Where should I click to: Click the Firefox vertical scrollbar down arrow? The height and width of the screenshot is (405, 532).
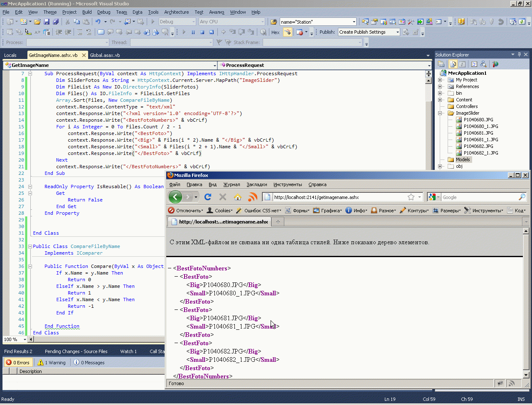(x=526, y=375)
